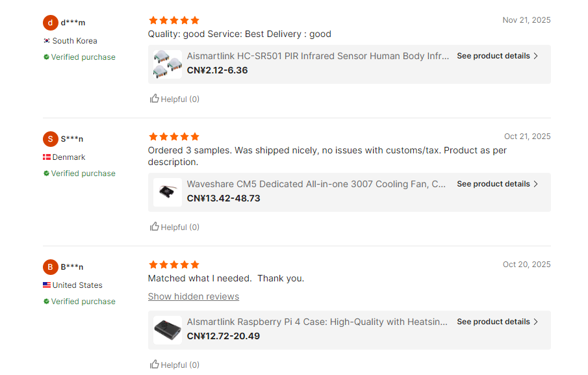
Task: Expand product details for Waveshare Cooling Fan
Action: click(x=497, y=184)
